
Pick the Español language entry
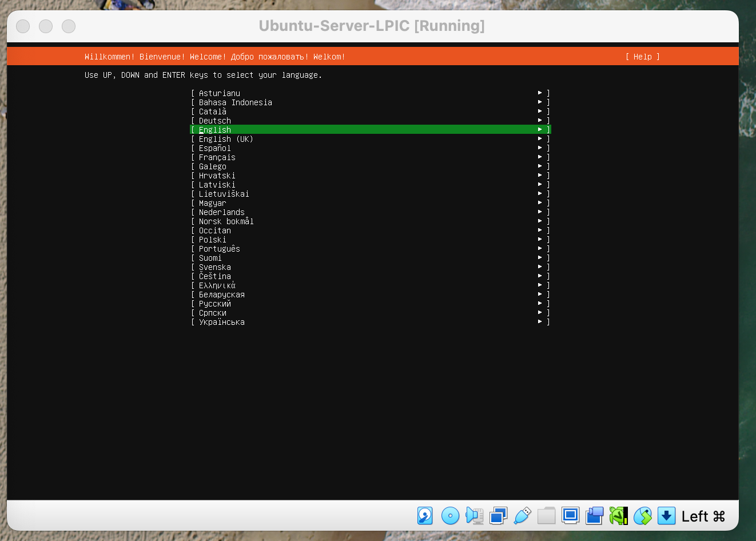click(371, 148)
